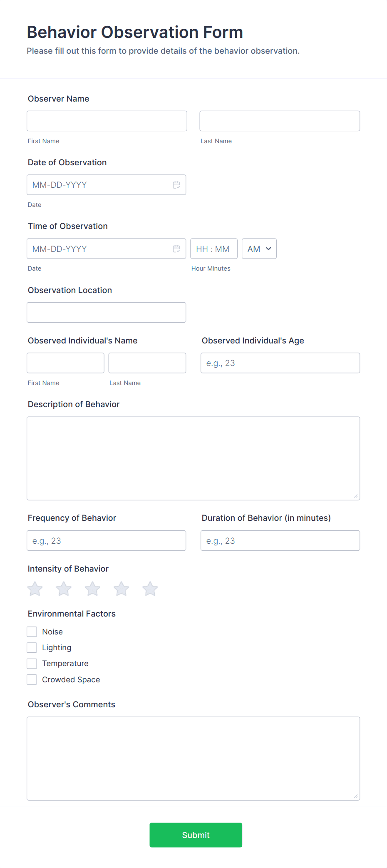The height and width of the screenshot is (868, 387).
Task: Select the fourth star under Intensity of Behavior
Action: 121,589
